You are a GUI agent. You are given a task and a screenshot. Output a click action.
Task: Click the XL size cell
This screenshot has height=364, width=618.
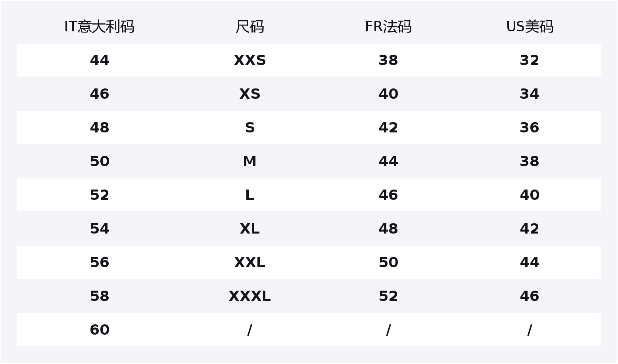(250, 229)
